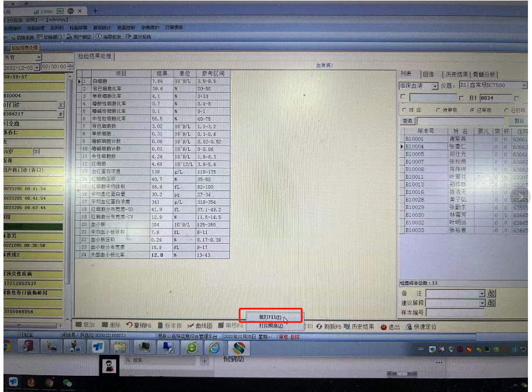Click the 0034 sample number field
Screen dimensions: 532x392
tap(495, 98)
